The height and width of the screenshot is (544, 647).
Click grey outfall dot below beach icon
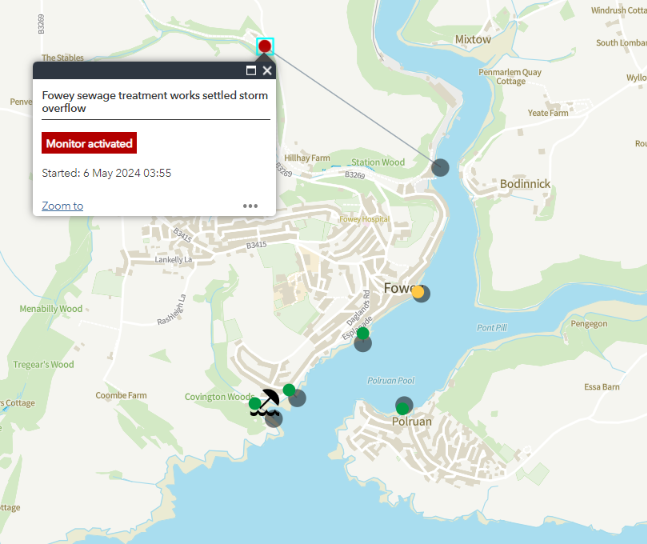[x=274, y=419]
